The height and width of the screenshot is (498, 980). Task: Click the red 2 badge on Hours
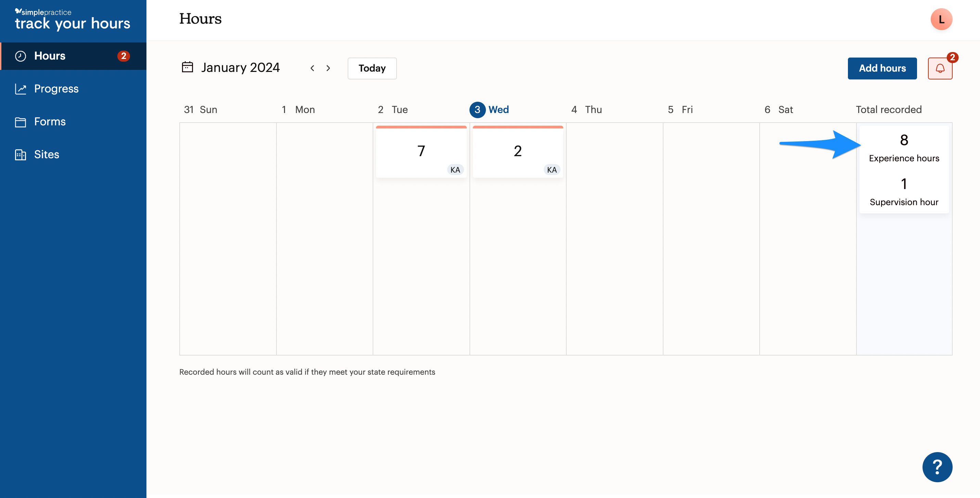click(123, 56)
